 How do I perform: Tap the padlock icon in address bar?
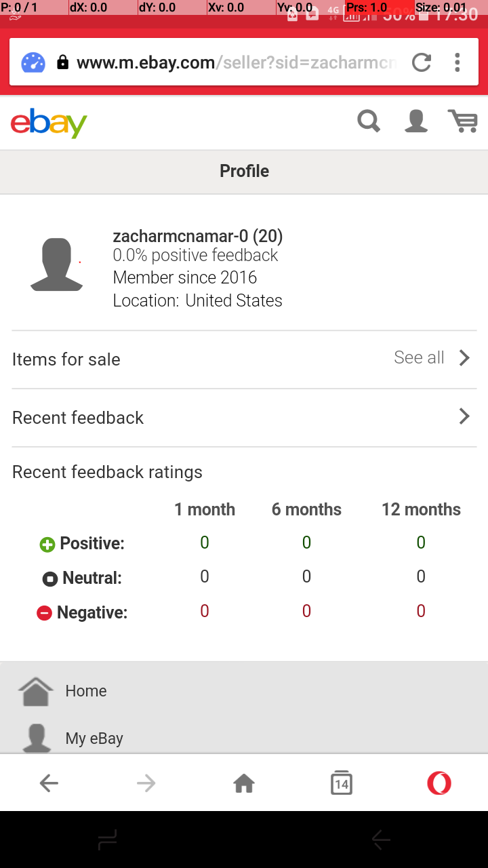click(x=63, y=63)
